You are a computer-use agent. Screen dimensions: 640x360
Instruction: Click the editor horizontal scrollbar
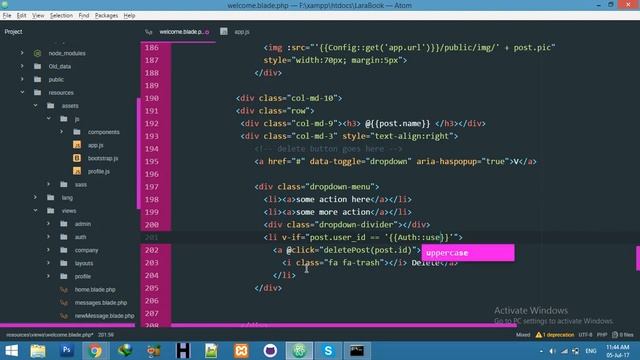(x=344, y=325)
